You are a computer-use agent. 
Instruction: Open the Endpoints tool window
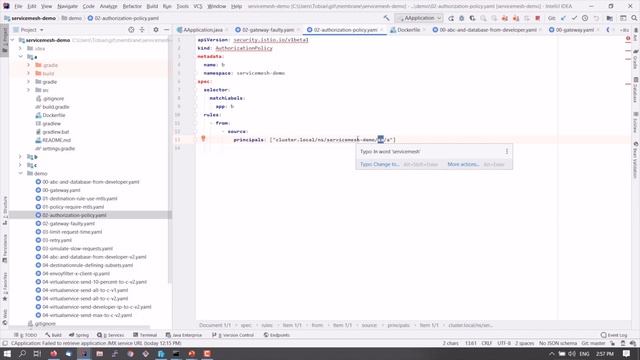[277, 335]
